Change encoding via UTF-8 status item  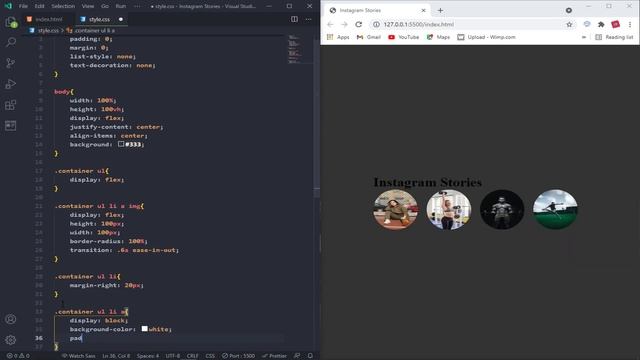(x=173, y=356)
